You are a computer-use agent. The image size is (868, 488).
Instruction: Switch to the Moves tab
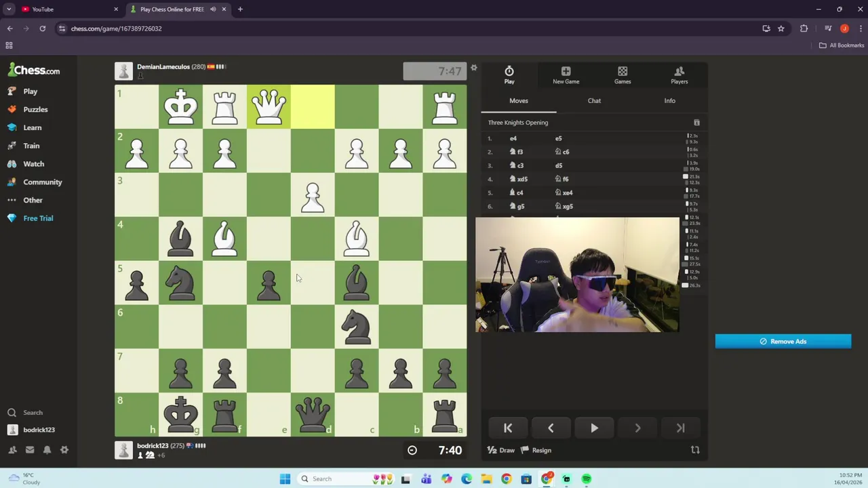[519, 100]
